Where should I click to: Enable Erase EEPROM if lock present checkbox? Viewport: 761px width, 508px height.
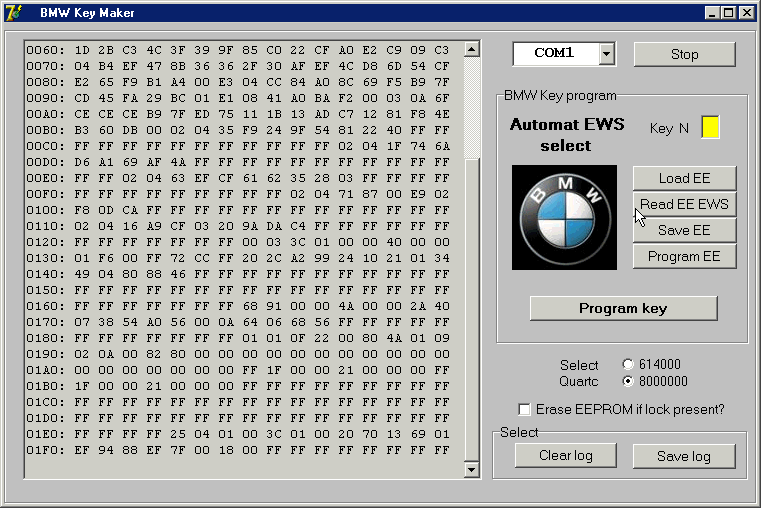[x=524, y=410]
